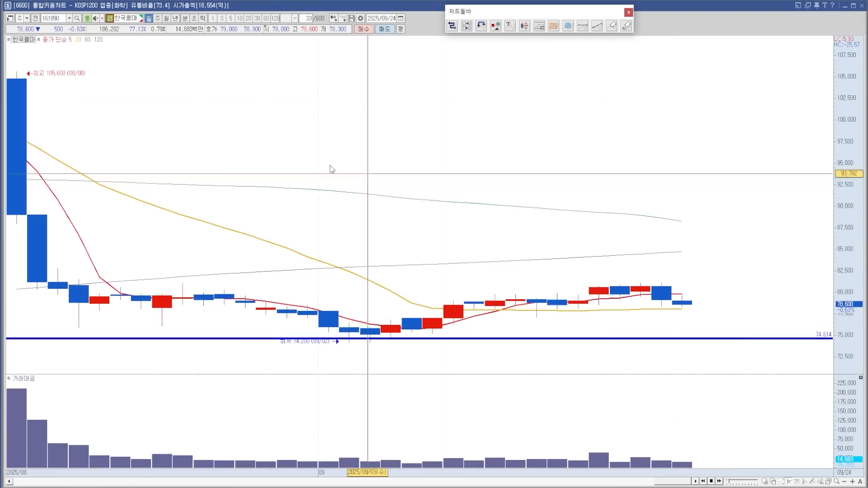Image resolution: width=868 pixels, height=488 pixels.
Task: Expand the sound icon dropdown arrow
Action: click(x=102, y=19)
